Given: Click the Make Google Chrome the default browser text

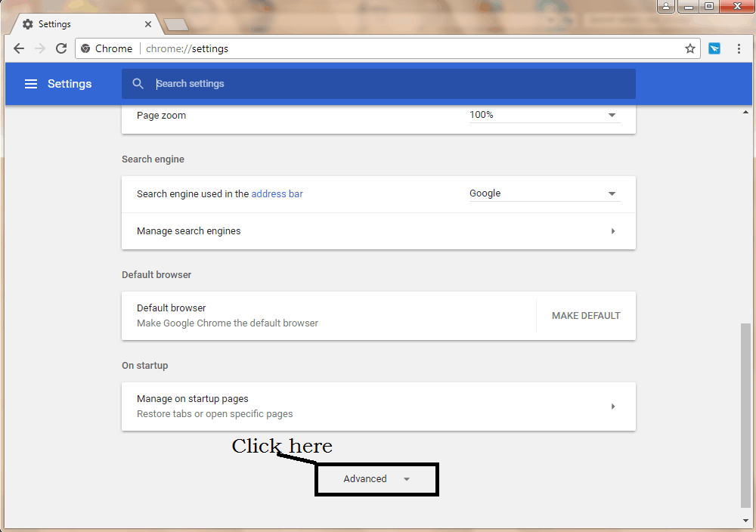Looking at the screenshot, I should 228,323.
